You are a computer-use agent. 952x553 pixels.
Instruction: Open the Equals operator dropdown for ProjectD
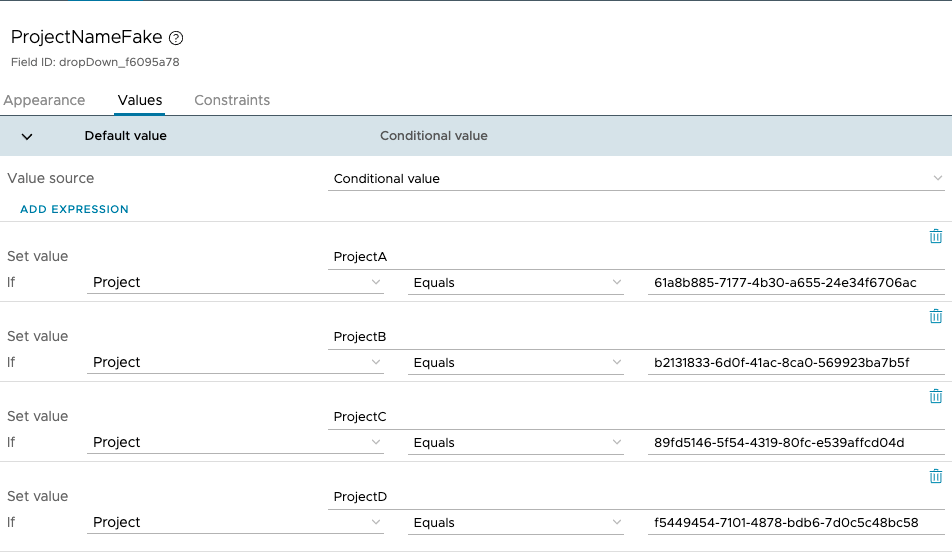(517, 523)
